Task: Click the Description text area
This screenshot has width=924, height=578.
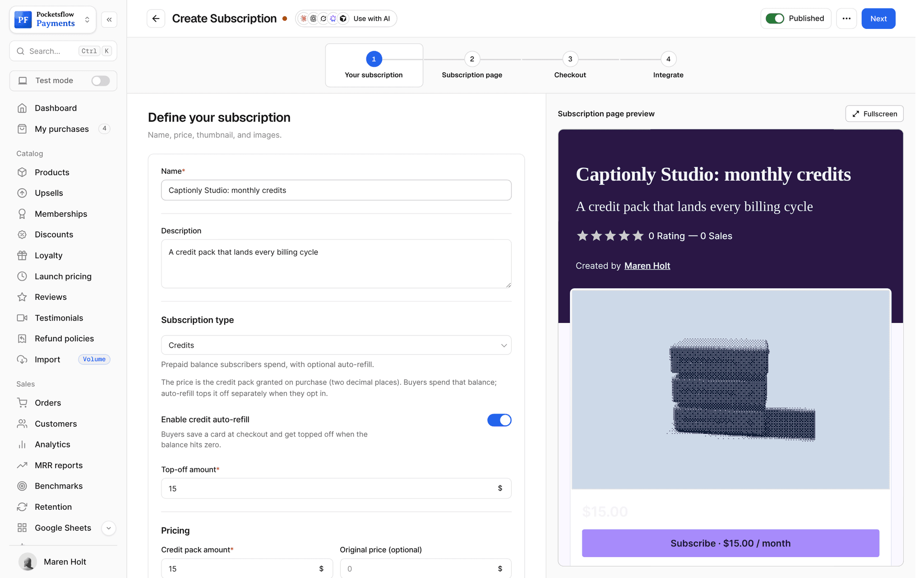Action: pyautogui.click(x=336, y=264)
